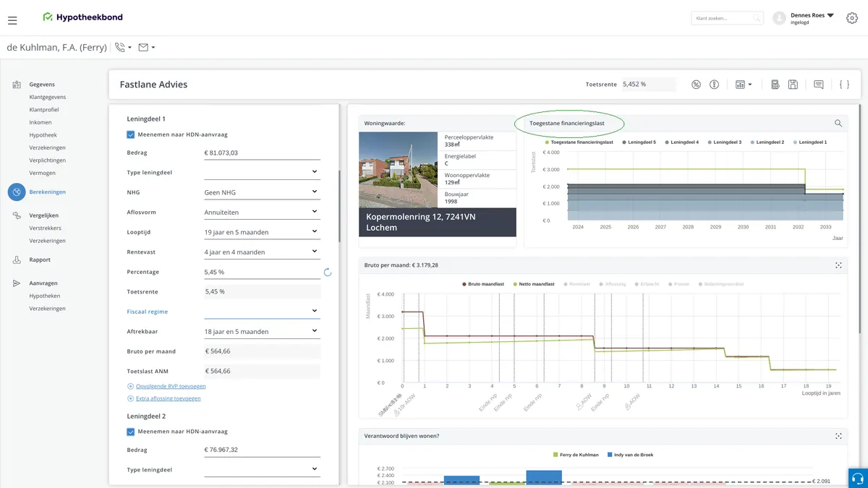Go to Inkomen in the sidebar
Viewport: 868px width, 488px height.
click(x=41, y=122)
